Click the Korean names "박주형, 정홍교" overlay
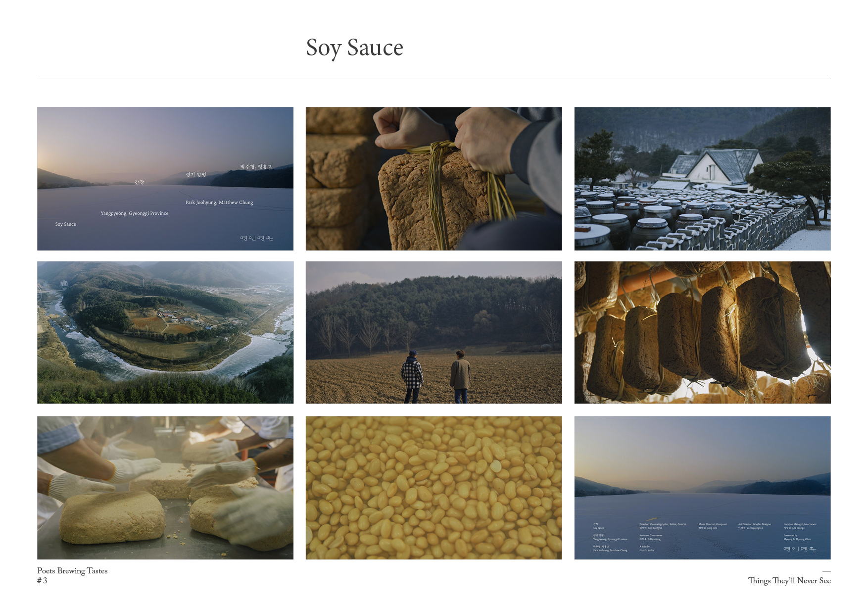The width and height of the screenshot is (868, 614). tap(256, 166)
